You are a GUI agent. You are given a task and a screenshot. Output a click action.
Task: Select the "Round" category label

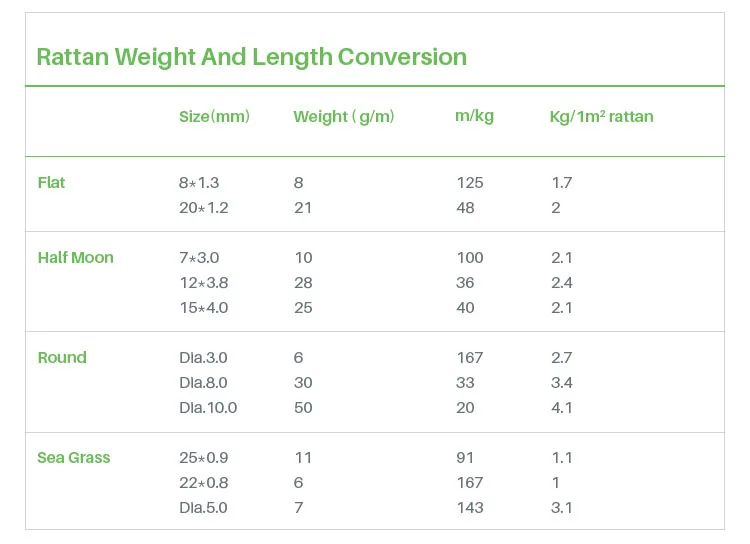click(62, 357)
